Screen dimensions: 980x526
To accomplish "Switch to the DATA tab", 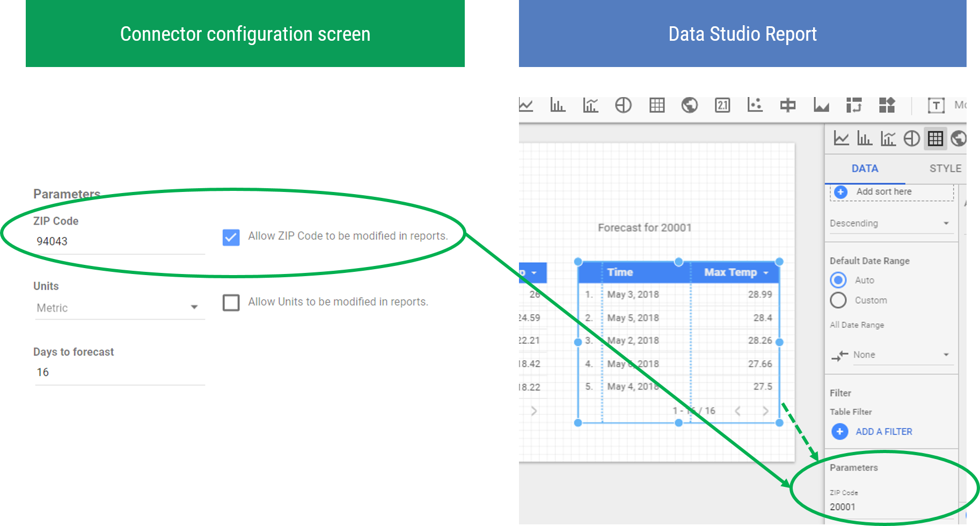I will coord(864,168).
